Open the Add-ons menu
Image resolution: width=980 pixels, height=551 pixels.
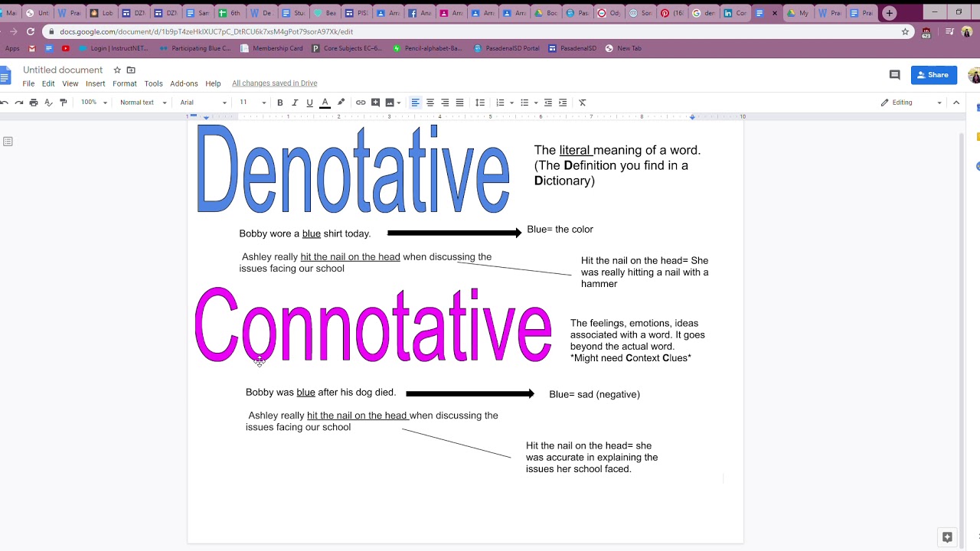(x=184, y=83)
